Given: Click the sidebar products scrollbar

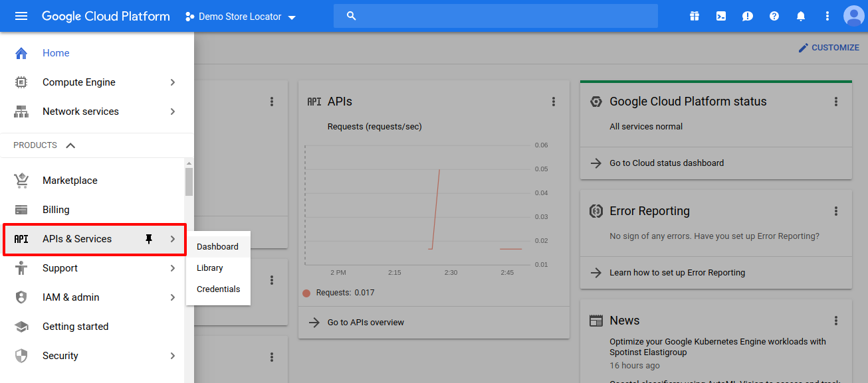Looking at the screenshot, I should click(189, 181).
